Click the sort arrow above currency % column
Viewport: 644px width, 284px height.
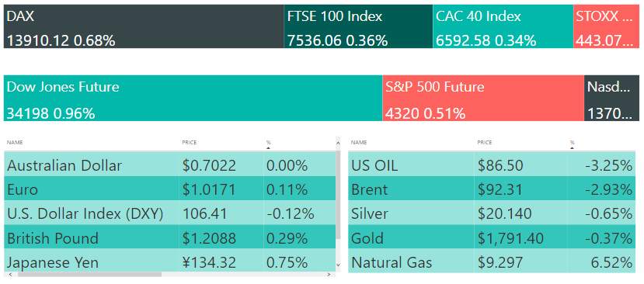coord(268,147)
